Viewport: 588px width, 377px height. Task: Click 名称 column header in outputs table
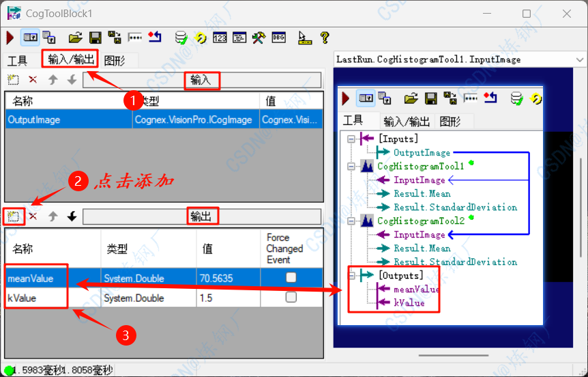pos(53,248)
